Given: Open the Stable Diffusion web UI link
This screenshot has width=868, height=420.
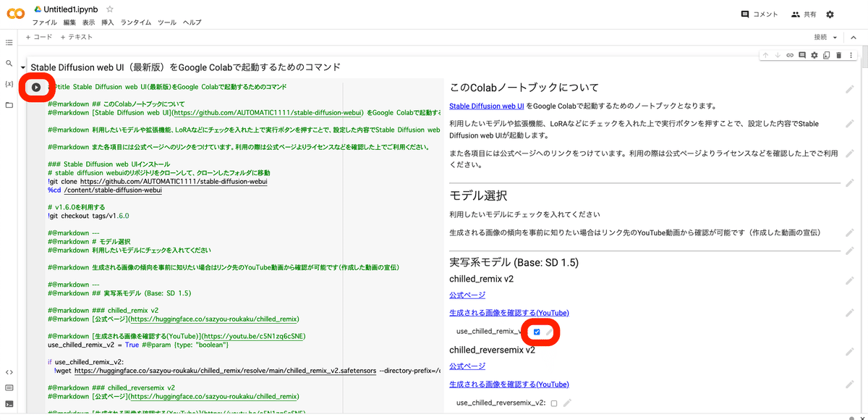Looking at the screenshot, I should pyautogui.click(x=486, y=106).
